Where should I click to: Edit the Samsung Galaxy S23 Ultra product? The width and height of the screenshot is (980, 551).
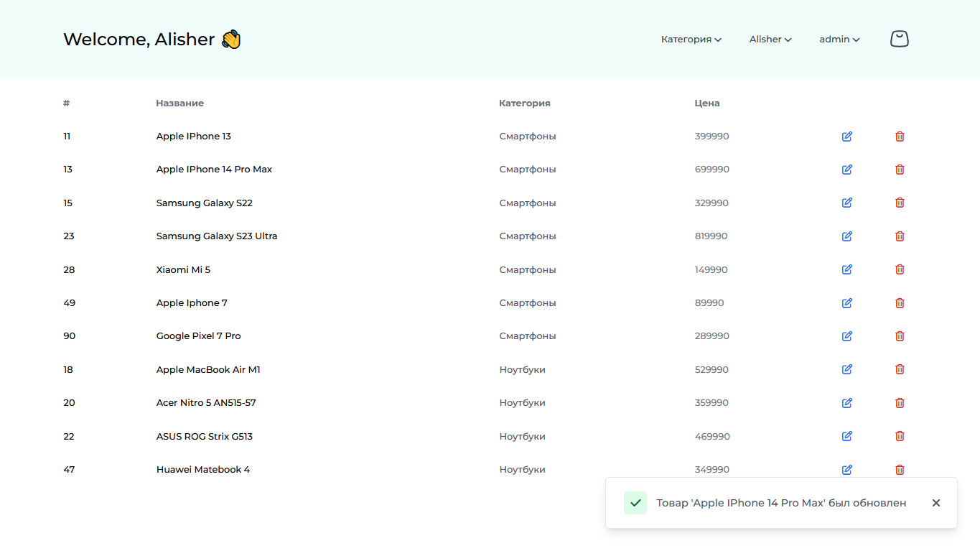coord(846,236)
